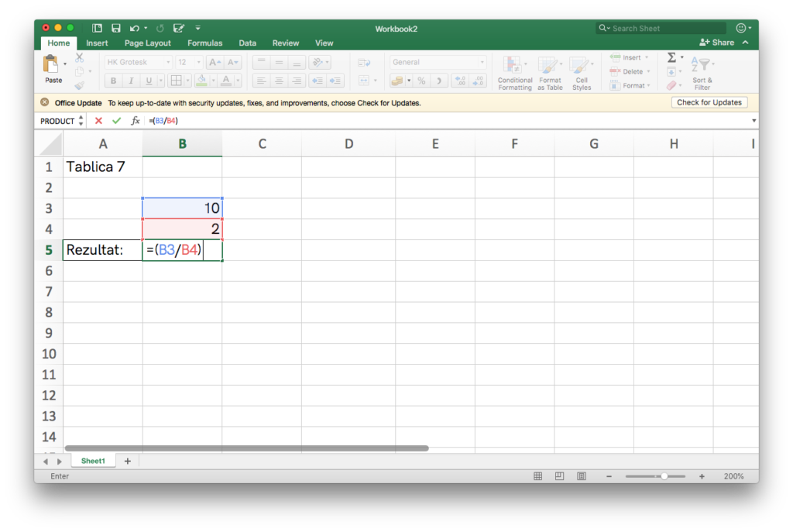This screenshot has width=793, height=532.
Task: Open the Formulas ribbon tab
Action: tap(204, 43)
